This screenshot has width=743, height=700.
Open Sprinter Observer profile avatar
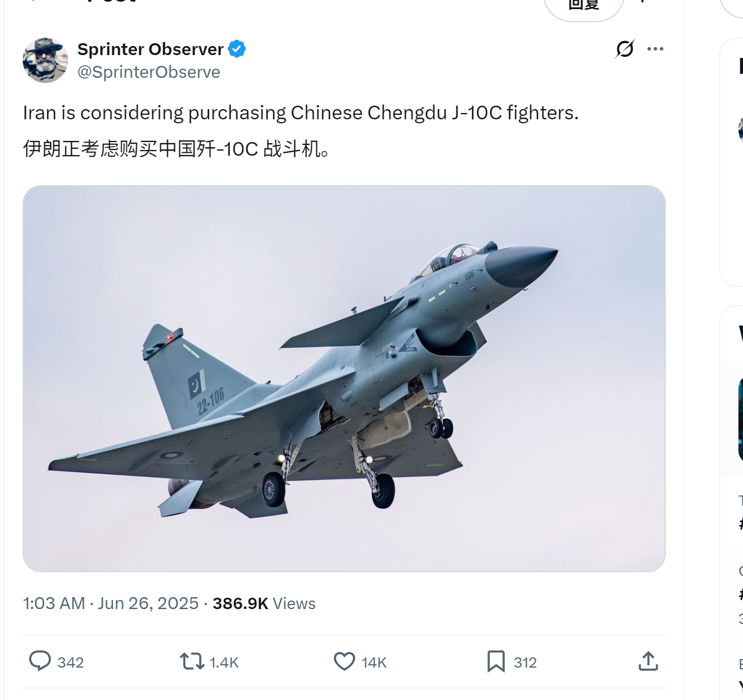tap(45, 60)
